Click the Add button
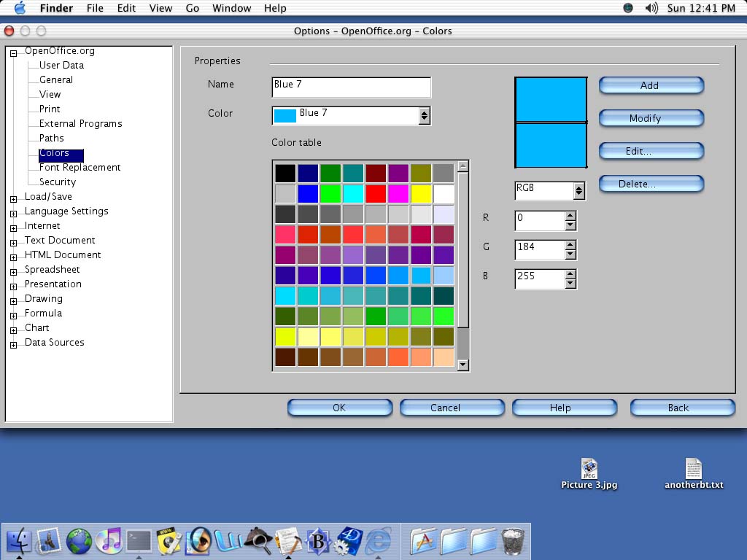747x560 pixels. pos(651,85)
